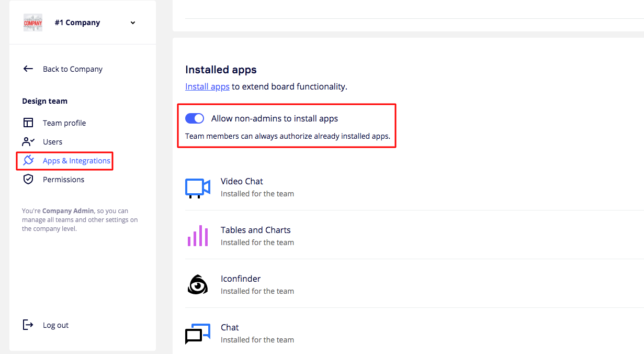The height and width of the screenshot is (354, 644).
Task: Select Permissions in the sidebar
Action: coord(63,180)
